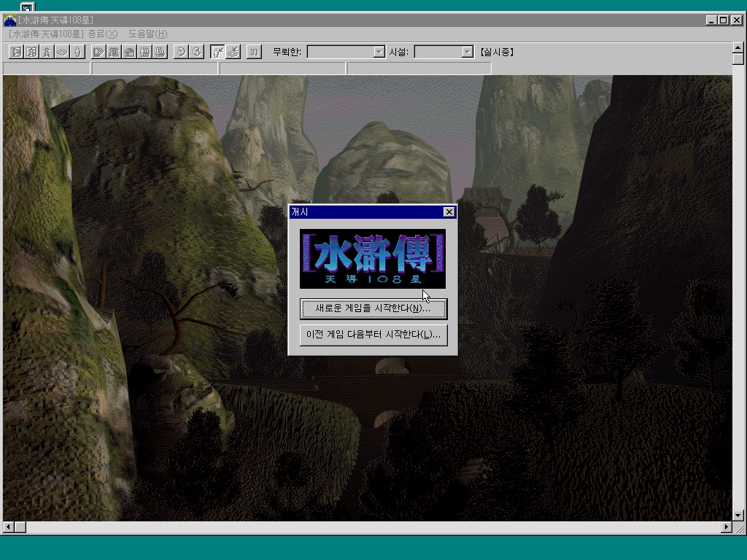Click the fortress wall toolbar icon
The image size is (747, 560).
click(114, 52)
